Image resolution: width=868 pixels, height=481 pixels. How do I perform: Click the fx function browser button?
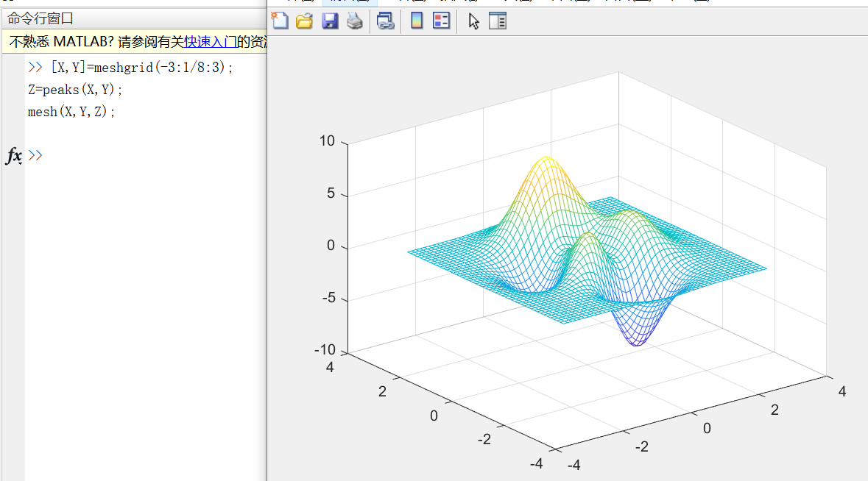14,156
